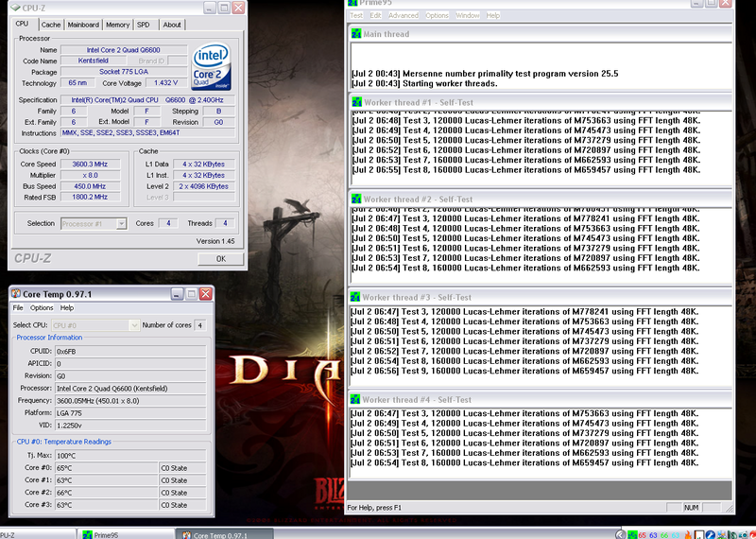Expand hidden tray icons with the chevron

tap(621, 534)
